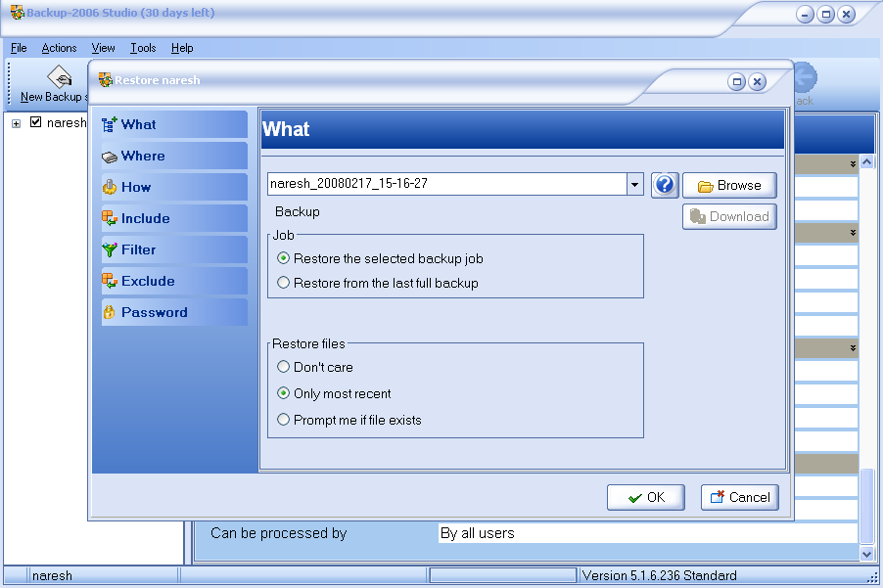Select Restore from the last full backup
The image size is (883, 588).
pos(378,283)
